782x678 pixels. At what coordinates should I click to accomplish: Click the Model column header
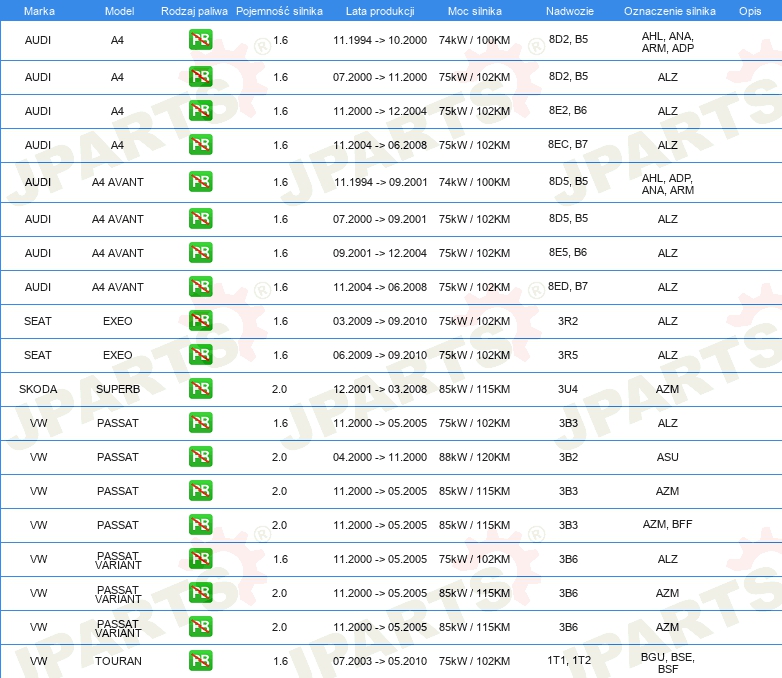[x=119, y=11]
